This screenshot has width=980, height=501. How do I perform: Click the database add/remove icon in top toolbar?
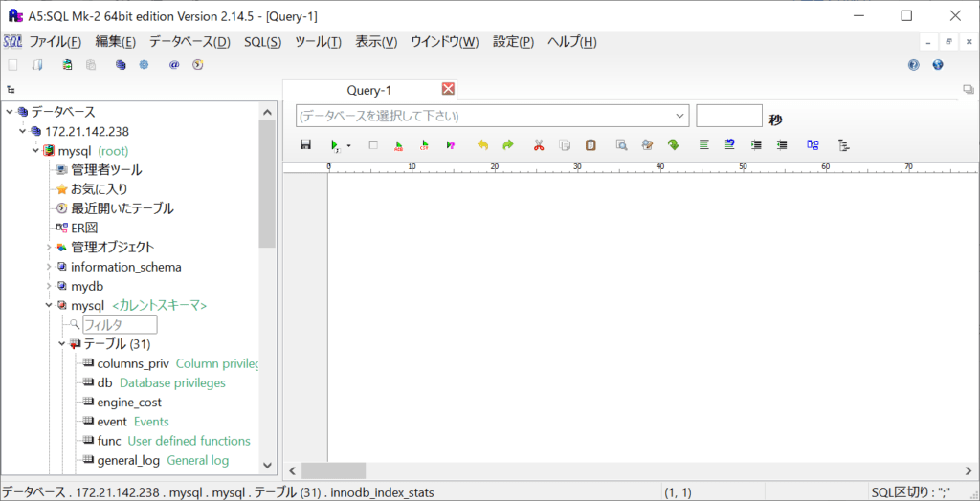[68, 64]
